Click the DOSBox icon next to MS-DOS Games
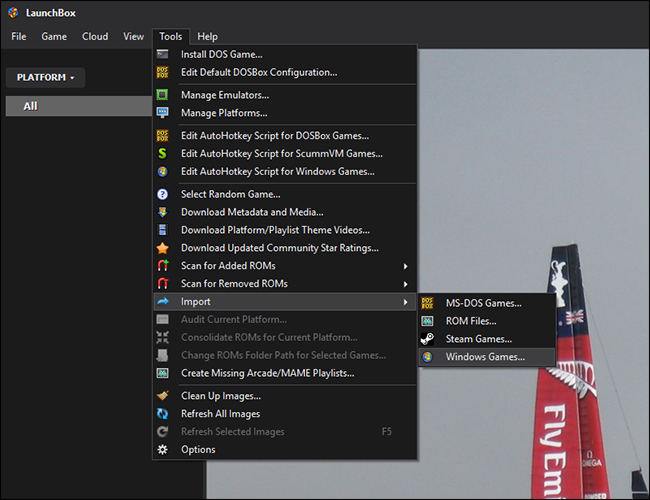The width and height of the screenshot is (650, 500). [x=427, y=303]
